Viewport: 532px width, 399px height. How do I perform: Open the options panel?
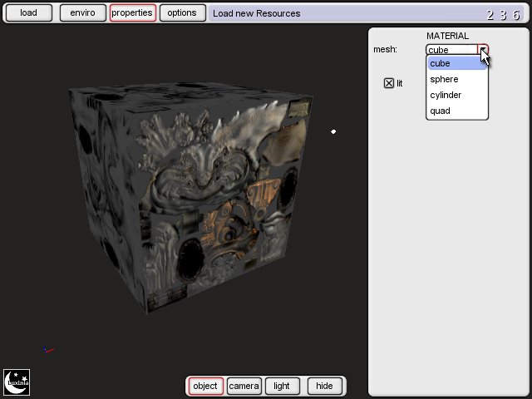click(x=182, y=13)
